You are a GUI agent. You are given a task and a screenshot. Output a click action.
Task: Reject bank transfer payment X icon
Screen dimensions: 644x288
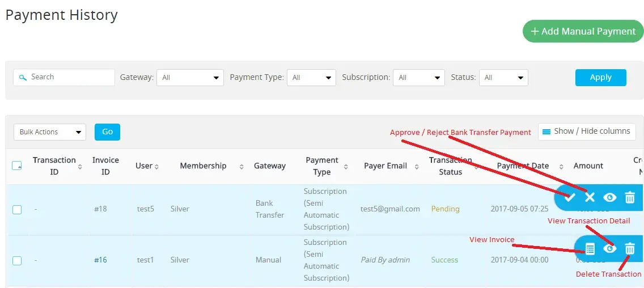tap(590, 197)
